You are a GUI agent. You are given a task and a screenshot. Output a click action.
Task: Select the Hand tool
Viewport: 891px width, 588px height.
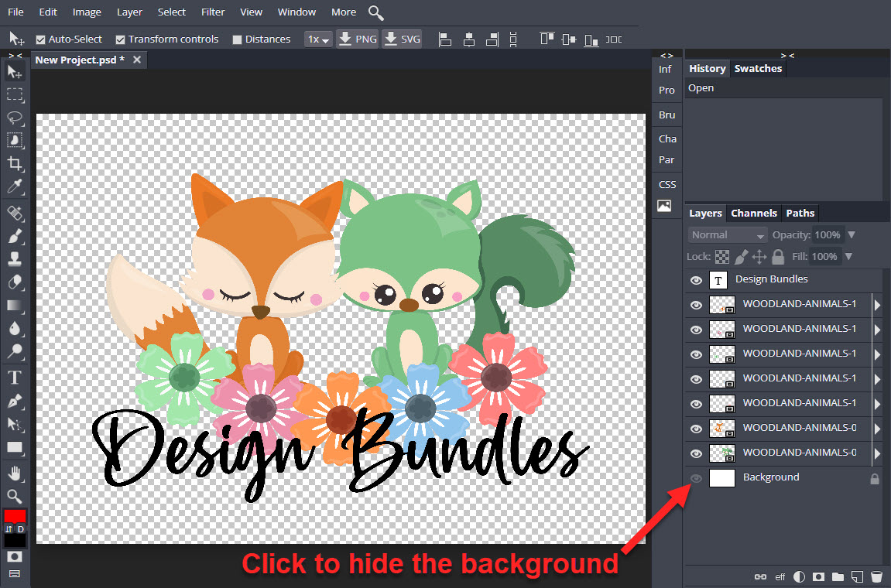point(15,473)
